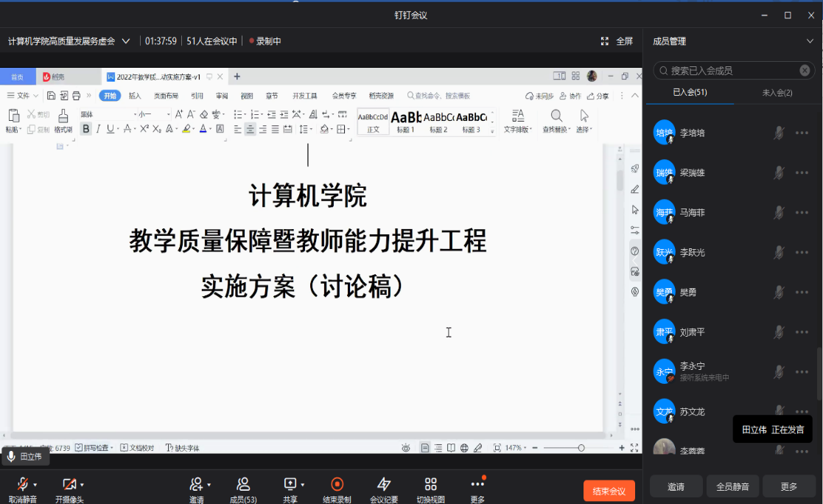Open more options for 刘肃平

pyautogui.click(x=802, y=332)
